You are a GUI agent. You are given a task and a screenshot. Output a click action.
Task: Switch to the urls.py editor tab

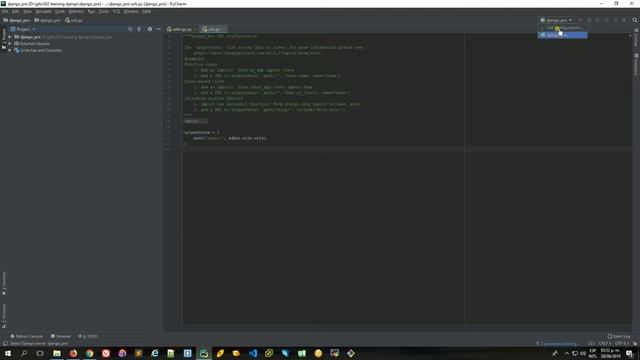[x=213, y=29]
